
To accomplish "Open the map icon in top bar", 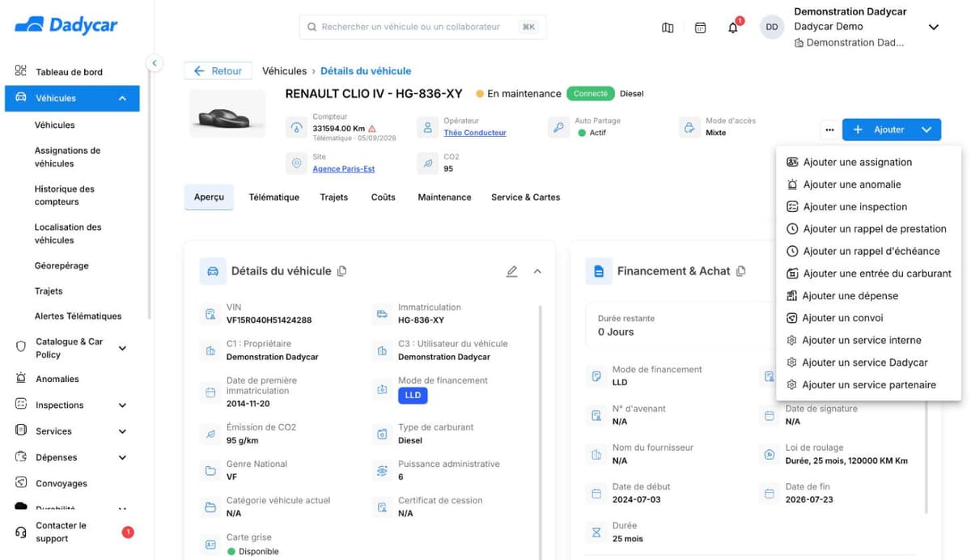I will click(x=668, y=28).
